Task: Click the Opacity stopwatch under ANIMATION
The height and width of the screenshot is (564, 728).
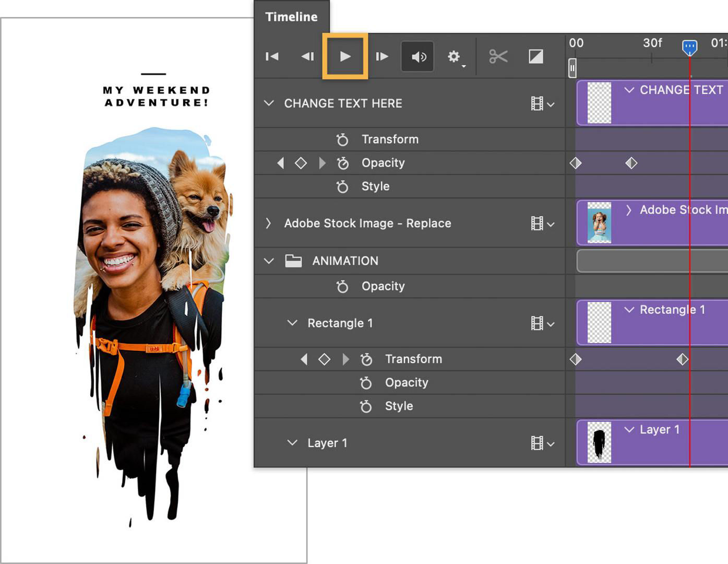Action: pos(342,286)
